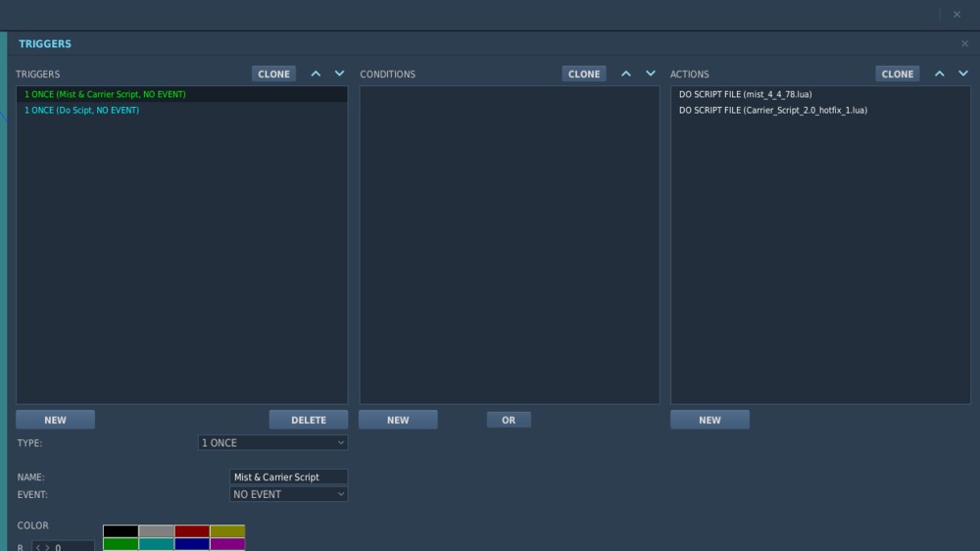The image size is (980, 551).
Task: Add a new action
Action: pyautogui.click(x=710, y=420)
